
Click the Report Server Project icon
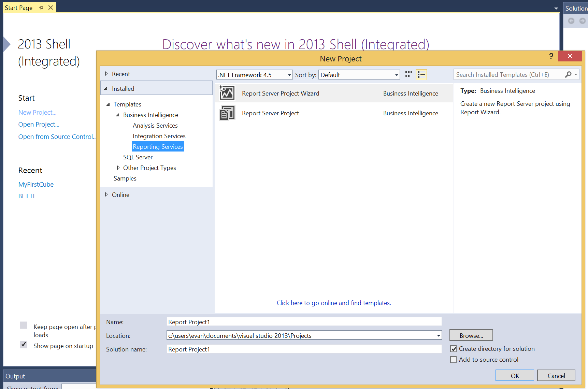click(227, 113)
